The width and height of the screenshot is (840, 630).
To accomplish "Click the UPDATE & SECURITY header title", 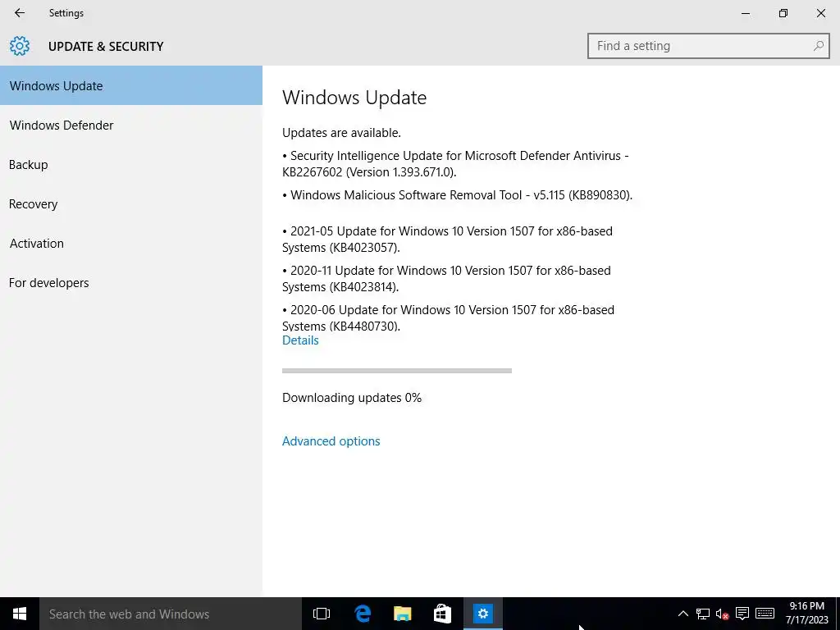I will [x=106, y=47].
